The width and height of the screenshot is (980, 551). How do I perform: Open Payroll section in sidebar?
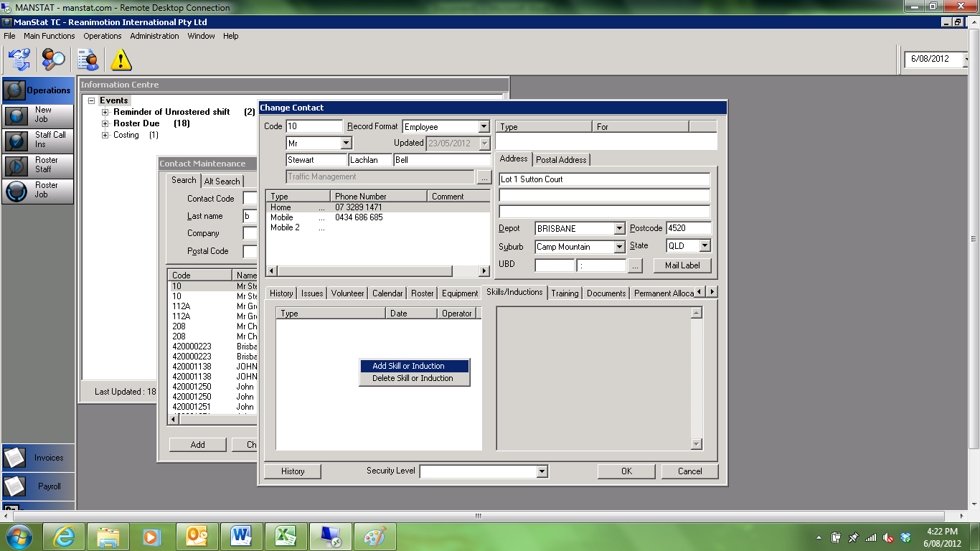coord(38,486)
